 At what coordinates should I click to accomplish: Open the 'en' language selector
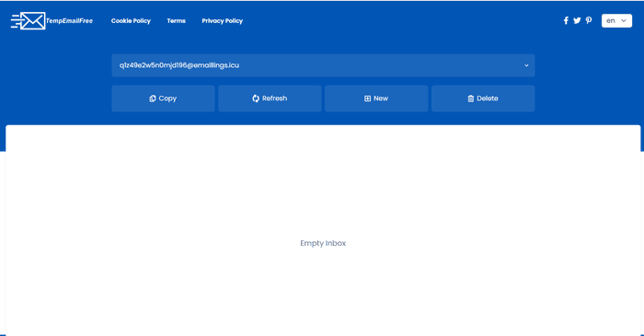[x=616, y=20]
